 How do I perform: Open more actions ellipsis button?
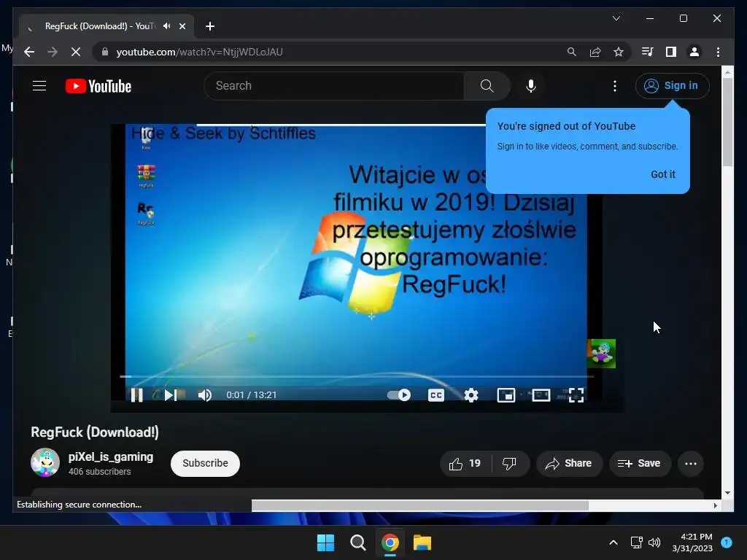click(x=690, y=463)
